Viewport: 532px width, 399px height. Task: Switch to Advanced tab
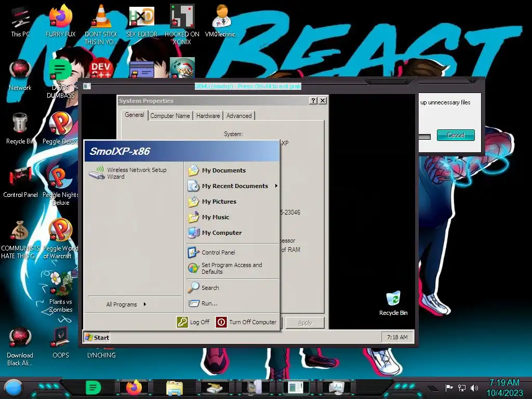point(239,116)
